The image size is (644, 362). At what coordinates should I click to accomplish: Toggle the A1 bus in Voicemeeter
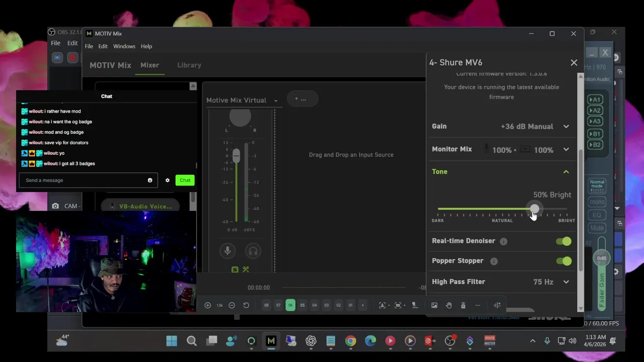coord(595,100)
